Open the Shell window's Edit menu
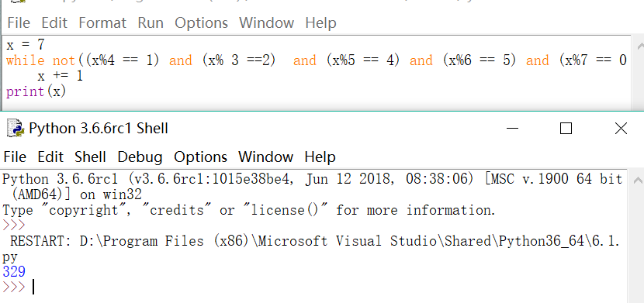This screenshot has width=644, height=303. tap(50, 157)
